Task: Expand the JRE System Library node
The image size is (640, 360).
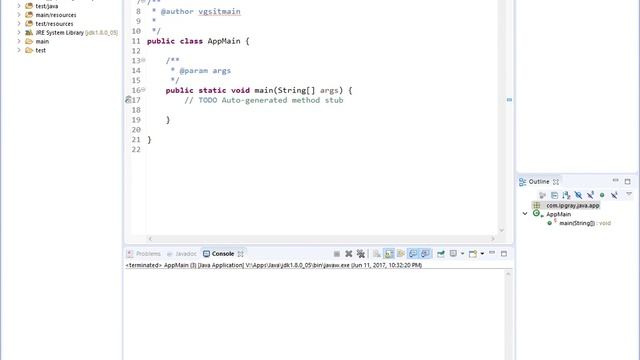Action: click(19, 32)
